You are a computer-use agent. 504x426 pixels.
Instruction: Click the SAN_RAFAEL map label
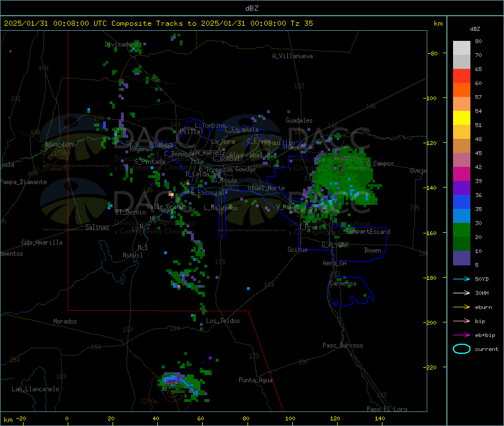tap(206, 153)
